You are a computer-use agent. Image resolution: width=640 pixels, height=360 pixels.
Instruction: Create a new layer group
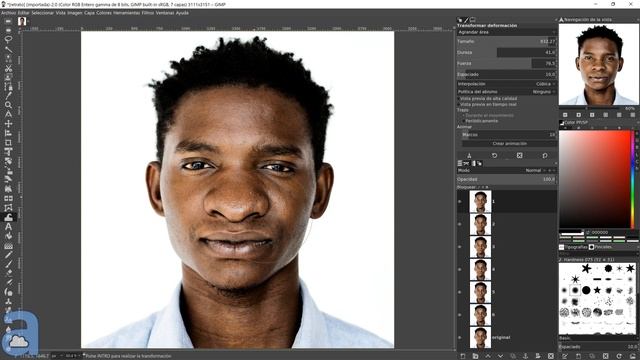(x=475, y=356)
